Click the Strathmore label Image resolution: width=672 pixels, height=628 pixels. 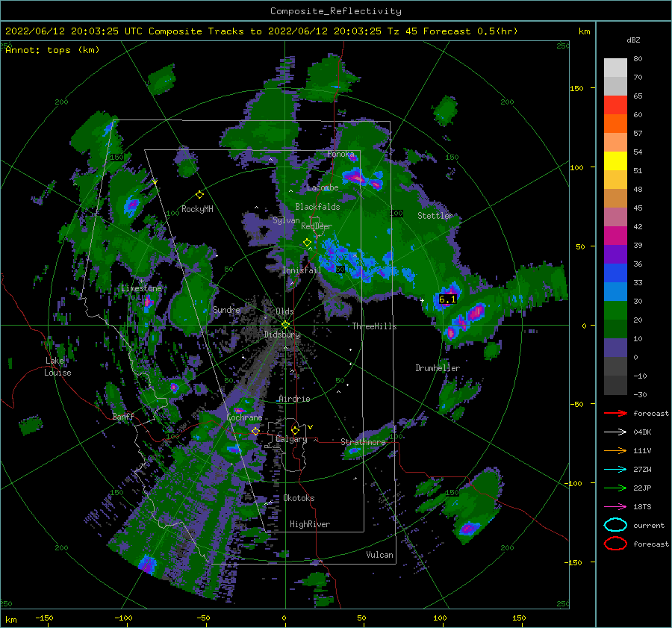coord(363,442)
